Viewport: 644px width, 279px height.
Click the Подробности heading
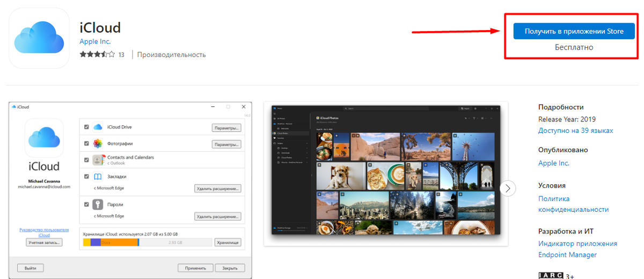561,107
